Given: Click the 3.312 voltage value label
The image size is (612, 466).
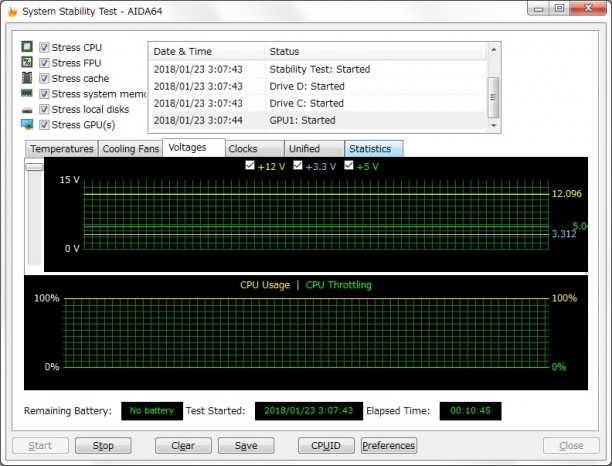Looking at the screenshot, I should [564, 234].
